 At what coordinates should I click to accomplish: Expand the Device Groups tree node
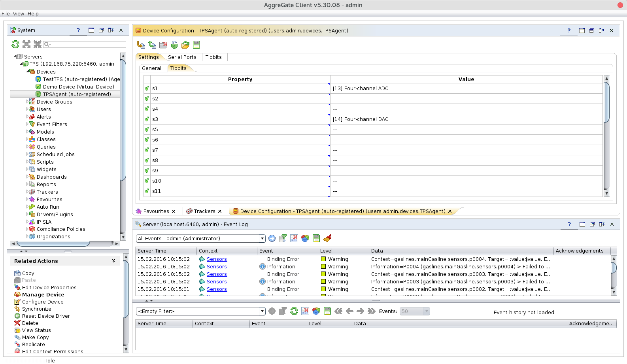point(27,102)
